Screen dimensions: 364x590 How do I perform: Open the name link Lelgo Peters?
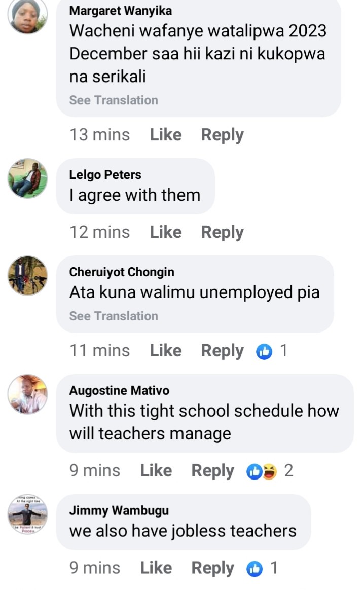[x=105, y=175]
